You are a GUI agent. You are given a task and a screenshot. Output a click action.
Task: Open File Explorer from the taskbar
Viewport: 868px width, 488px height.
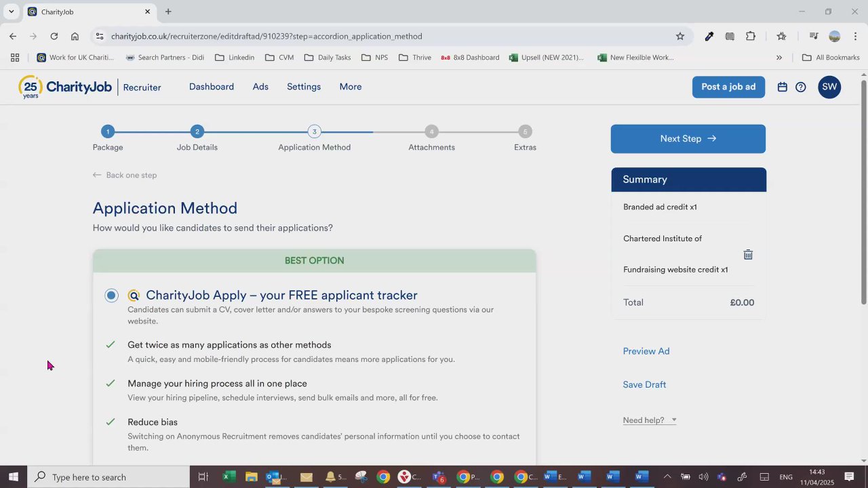tap(252, 477)
